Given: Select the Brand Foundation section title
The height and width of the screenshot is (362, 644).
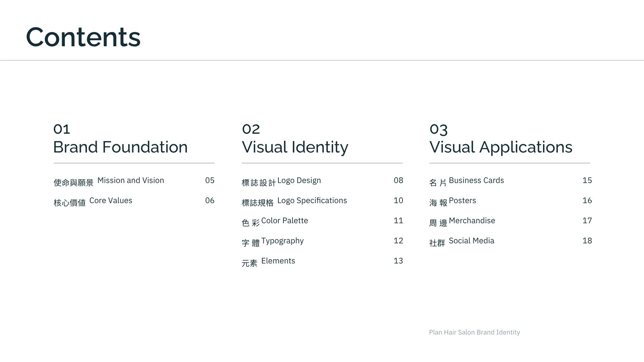Looking at the screenshot, I should 120,147.
